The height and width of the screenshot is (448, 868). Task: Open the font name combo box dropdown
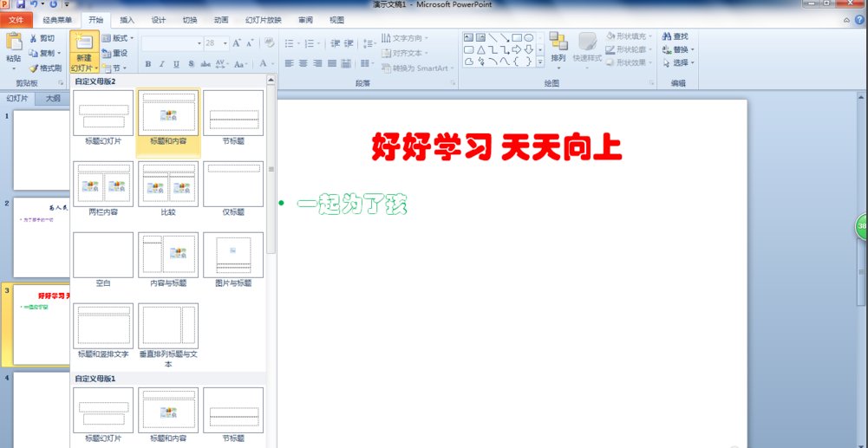pos(199,43)
